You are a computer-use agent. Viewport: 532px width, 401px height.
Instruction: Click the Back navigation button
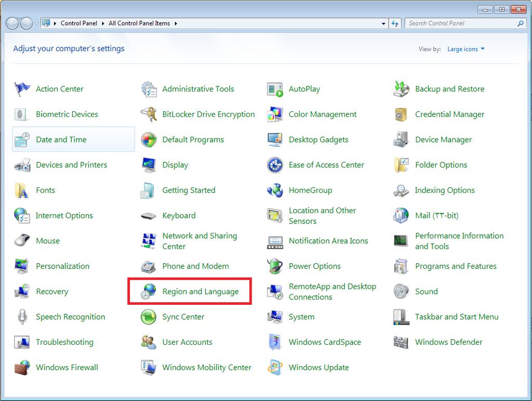click(12, 23)
